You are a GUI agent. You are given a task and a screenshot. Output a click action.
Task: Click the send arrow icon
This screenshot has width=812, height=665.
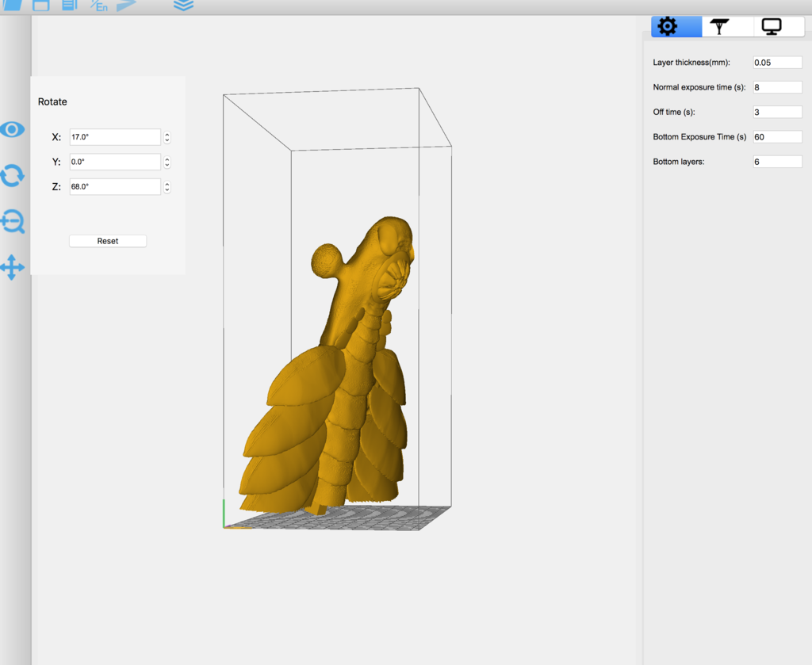point(126,6)
